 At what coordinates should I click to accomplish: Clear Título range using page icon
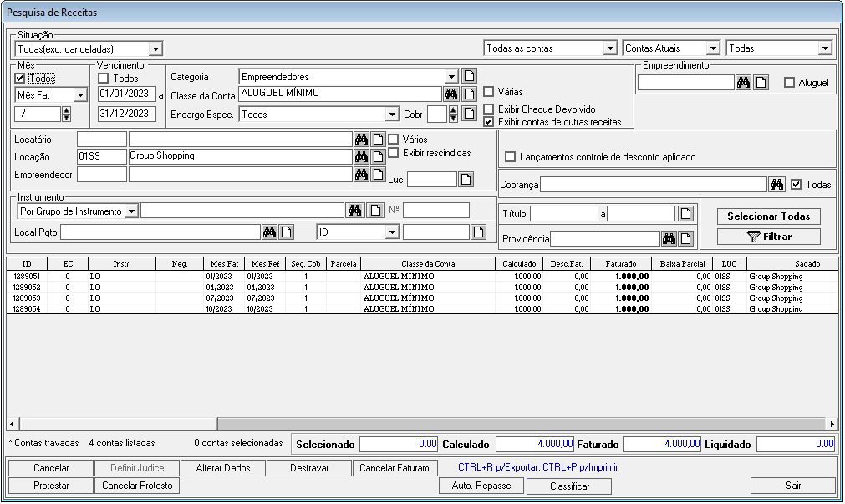(686, 214)
